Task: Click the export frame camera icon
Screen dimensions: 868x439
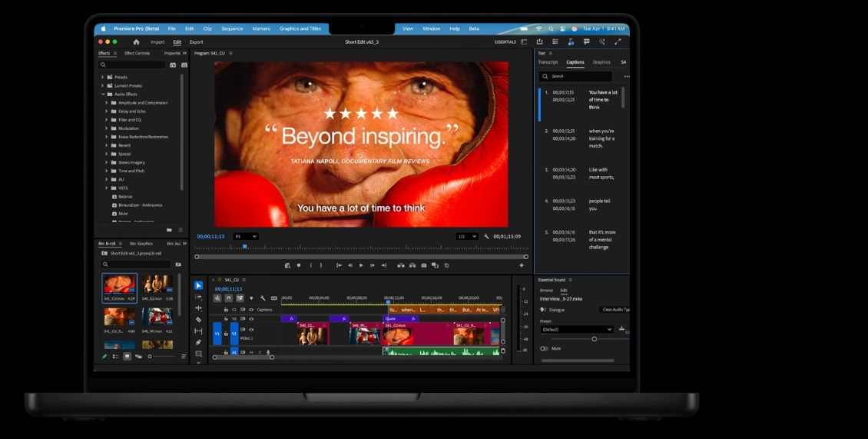Action: [x=423, y=265]
